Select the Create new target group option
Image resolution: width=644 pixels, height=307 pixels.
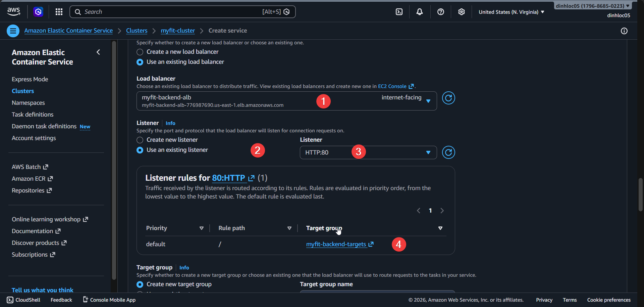[x=140, y=284]
